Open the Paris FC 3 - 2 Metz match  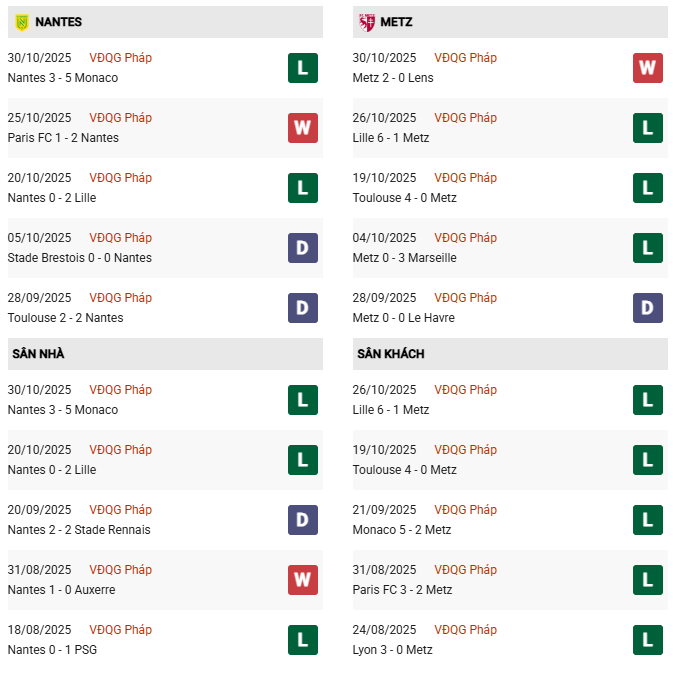[x=402, y=590]
